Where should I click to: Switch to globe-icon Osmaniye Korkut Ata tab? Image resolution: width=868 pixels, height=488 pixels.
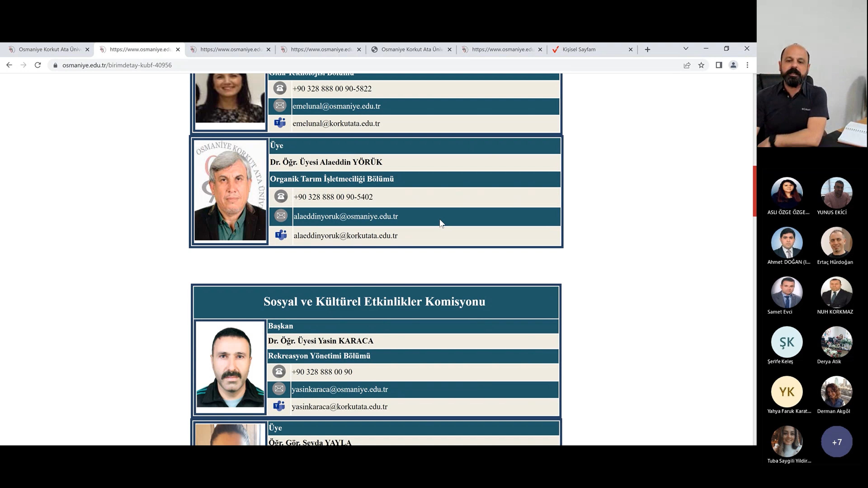pos(411,49)
